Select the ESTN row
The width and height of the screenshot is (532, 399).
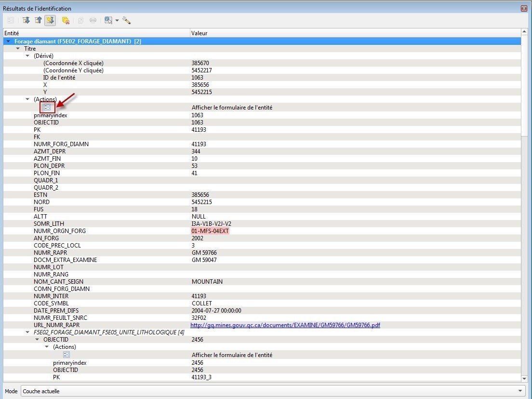[262, 194]
